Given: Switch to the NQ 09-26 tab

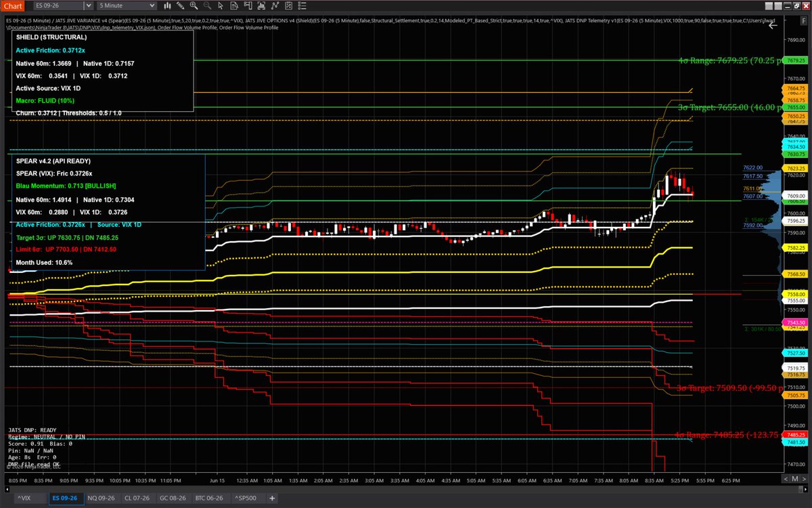Looking at the screenshot, I should click(x=101, y=498).
